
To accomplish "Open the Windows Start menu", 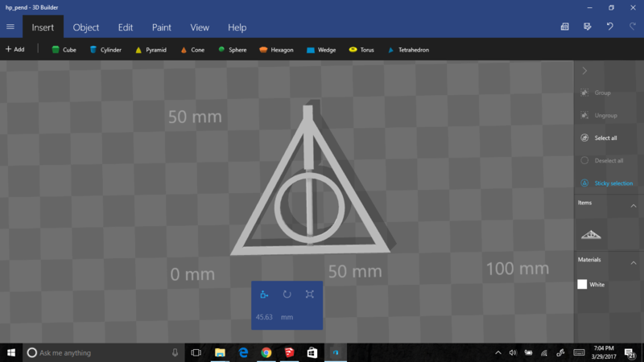I will 11,352.
